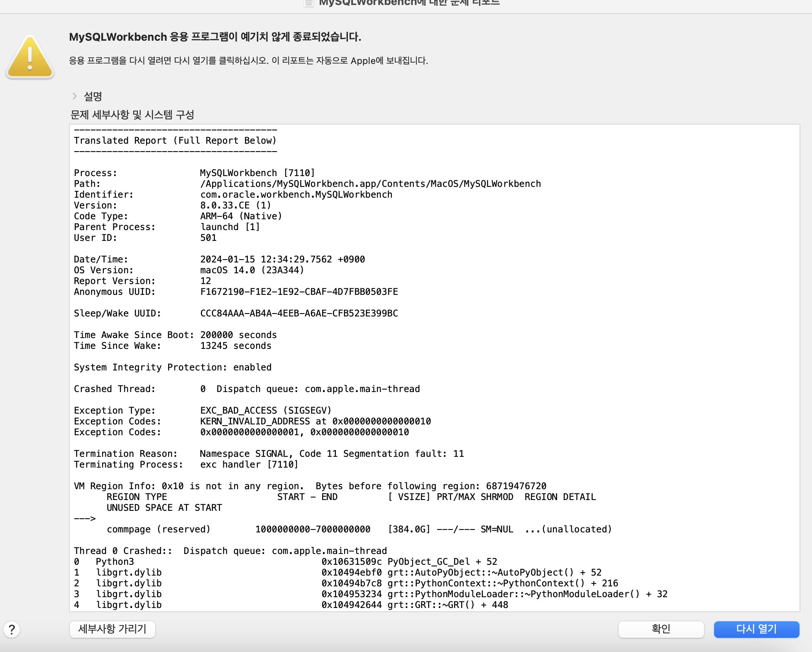Click 'System Integrity Protection: enabled' line

(173, 368)
